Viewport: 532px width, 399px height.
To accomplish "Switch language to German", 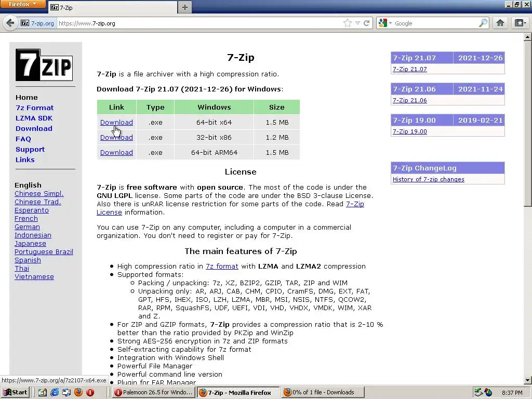I will tap(27, 227).
